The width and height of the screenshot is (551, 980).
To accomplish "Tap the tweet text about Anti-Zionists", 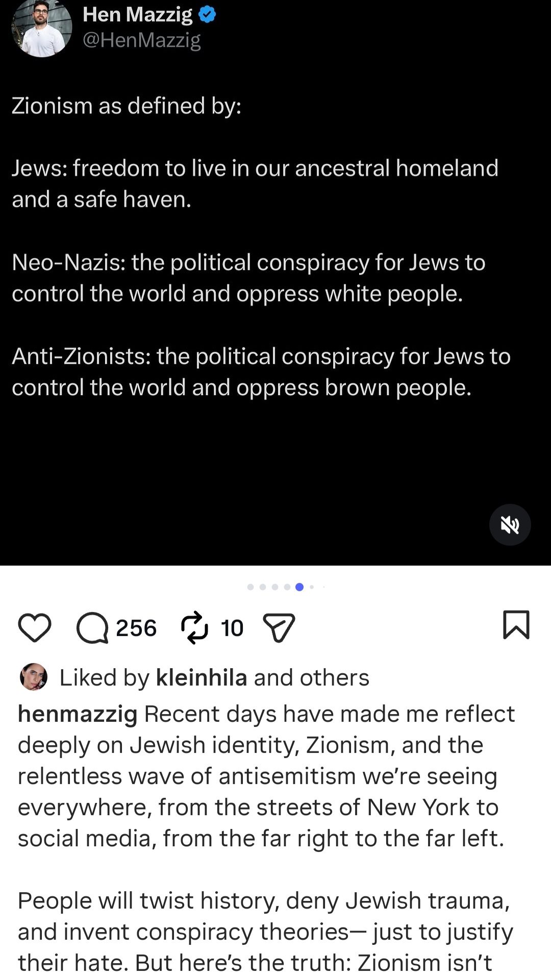I will tap(261, 372).
